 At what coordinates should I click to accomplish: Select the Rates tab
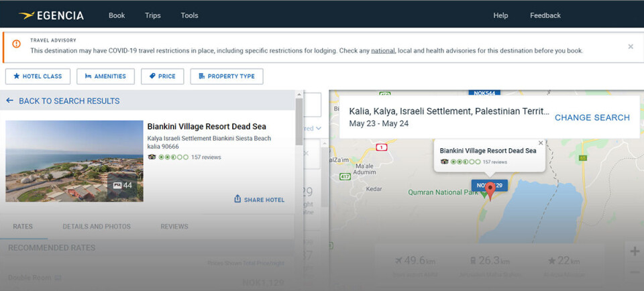click(23, 227)
